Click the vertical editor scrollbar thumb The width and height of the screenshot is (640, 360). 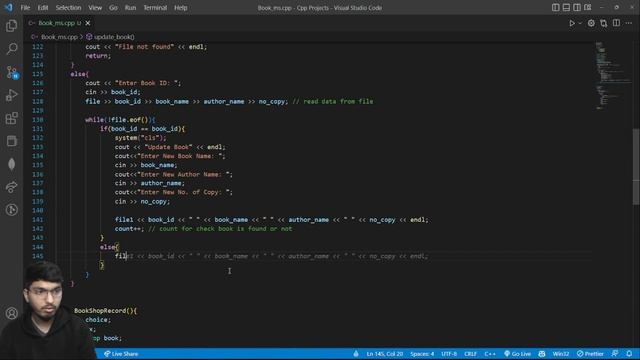(636, 167)
